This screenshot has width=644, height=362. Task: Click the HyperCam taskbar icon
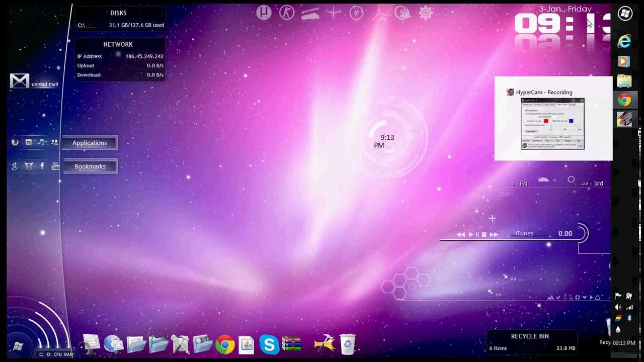click(624, 120)
